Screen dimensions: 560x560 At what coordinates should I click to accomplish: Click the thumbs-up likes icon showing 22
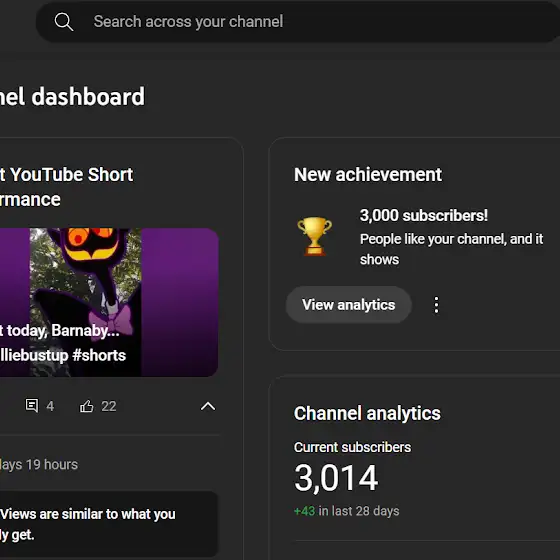click(x=86, y=406)
